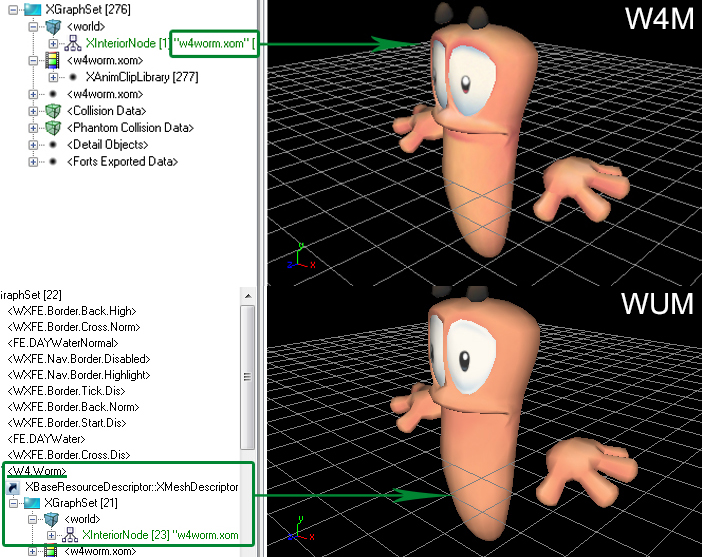The image size is (702, 557).
Task: Click the XMeshDescriptor shortcut arrow icon
Action: (13, 487)
